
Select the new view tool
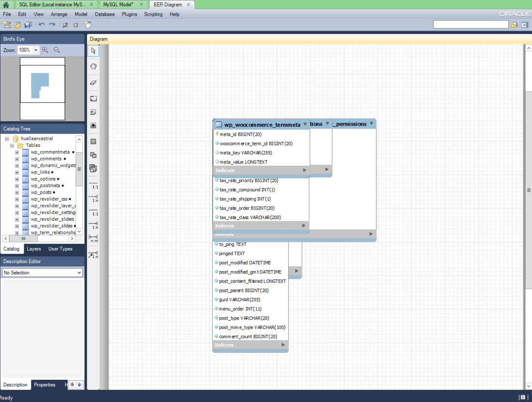pyautogui.click(x=93, y=155)
